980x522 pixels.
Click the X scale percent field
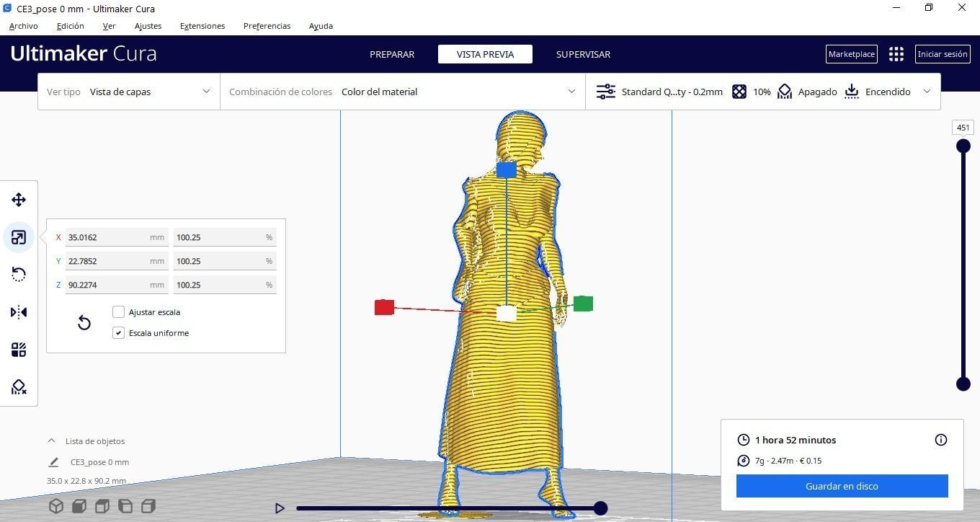point(225,237)
